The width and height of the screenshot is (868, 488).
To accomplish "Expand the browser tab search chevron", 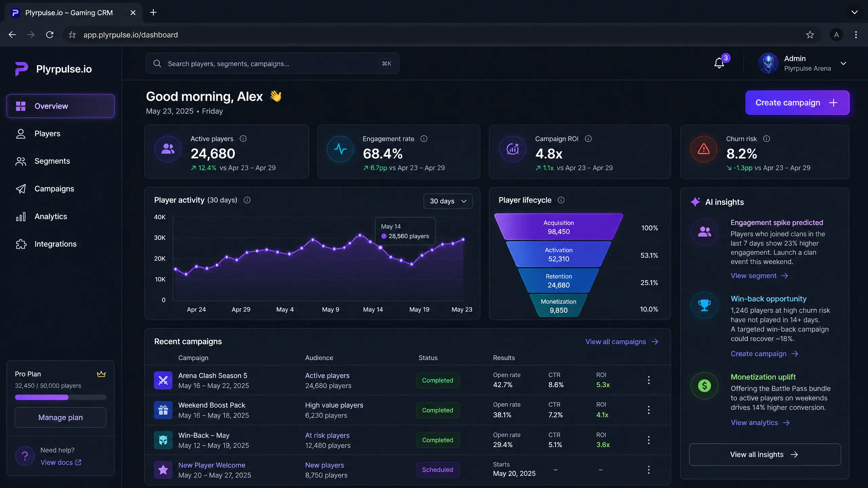I will pyautogui.click(x=854, y=13).
